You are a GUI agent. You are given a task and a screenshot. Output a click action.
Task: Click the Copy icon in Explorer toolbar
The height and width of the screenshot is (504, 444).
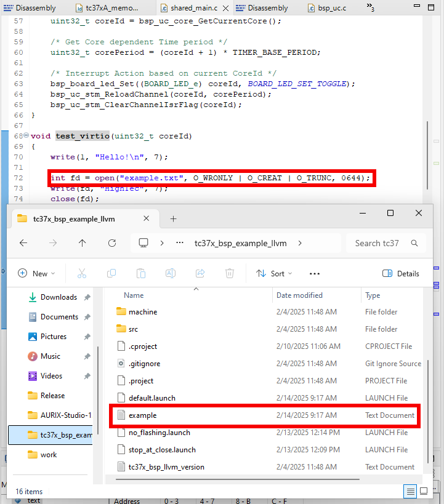tap(111, 273)
